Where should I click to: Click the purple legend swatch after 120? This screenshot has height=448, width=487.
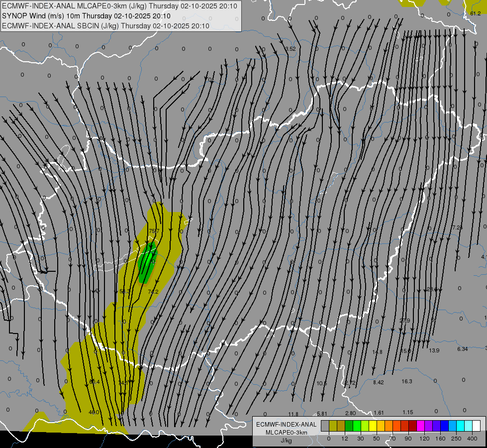(429, 426)
